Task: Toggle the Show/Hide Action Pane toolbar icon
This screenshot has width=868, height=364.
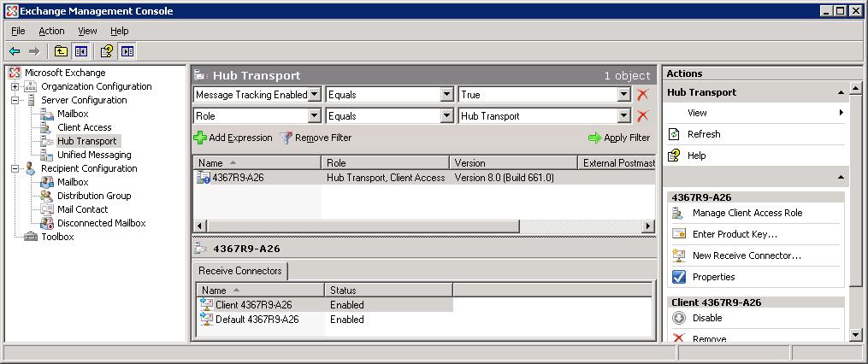Action: click(x=127, y=51)
